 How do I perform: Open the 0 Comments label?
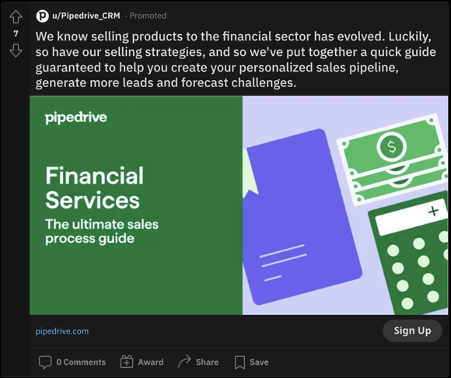pos(81,362)
